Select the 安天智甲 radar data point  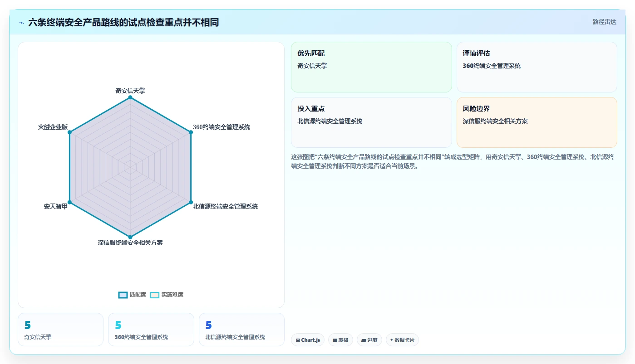pos(69,202)
